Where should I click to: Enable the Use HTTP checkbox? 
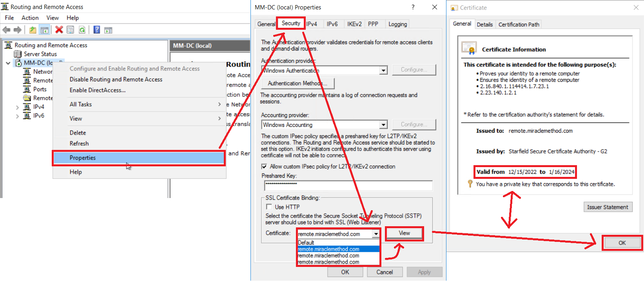[269, 207]
